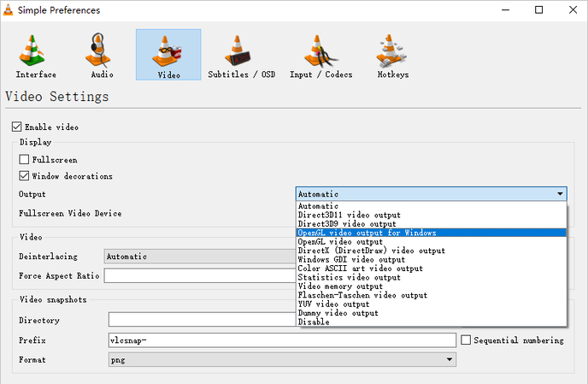The height and width of the screenshot is (384, 588).
Task: Select Windows GDI video output
Action: (x=432, y=260)
